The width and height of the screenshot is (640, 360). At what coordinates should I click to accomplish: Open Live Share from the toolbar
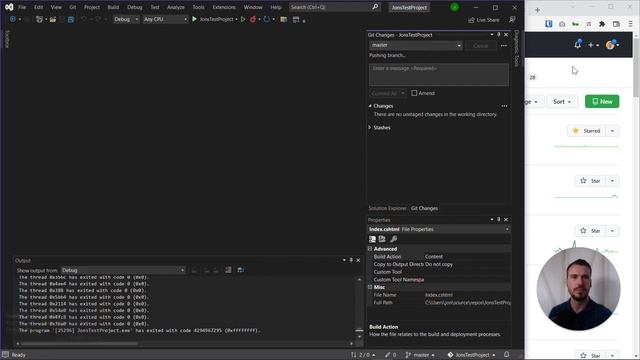pos(484,20)
